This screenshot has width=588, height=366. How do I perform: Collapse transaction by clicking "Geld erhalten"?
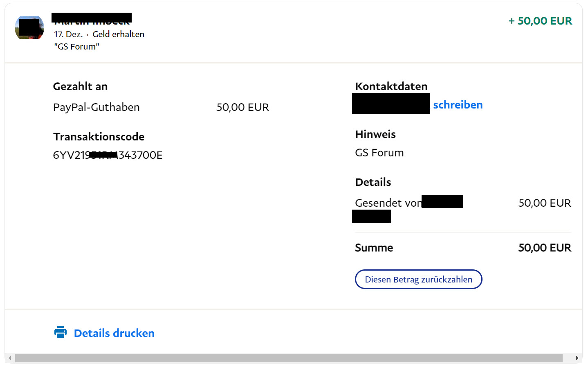point(118,34)
